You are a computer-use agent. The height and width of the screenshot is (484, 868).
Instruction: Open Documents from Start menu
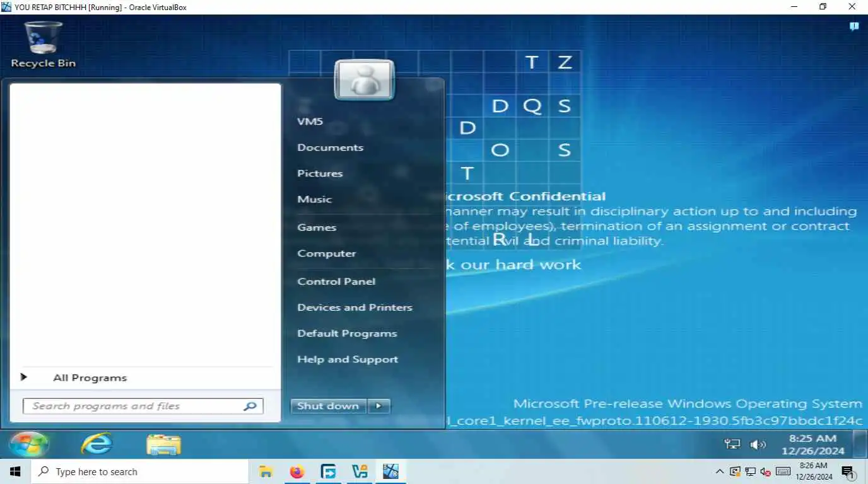[x=330, y=147]
